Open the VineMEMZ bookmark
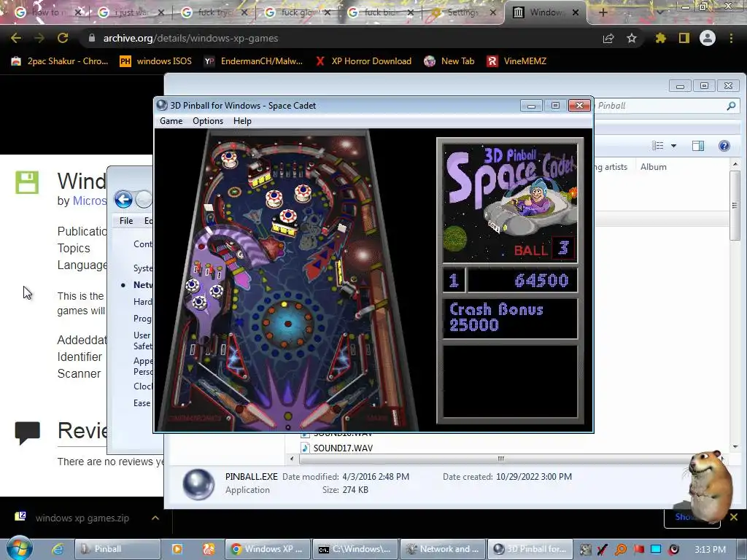Image resolution: width=747 pixels, height=560 pixels. tap(516, 61)
